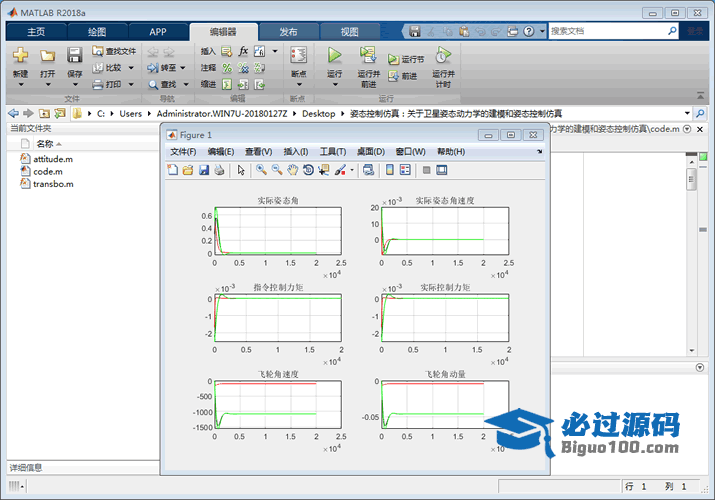
Task: Select code.m in current folder
Action: click(x=47, y=171)
